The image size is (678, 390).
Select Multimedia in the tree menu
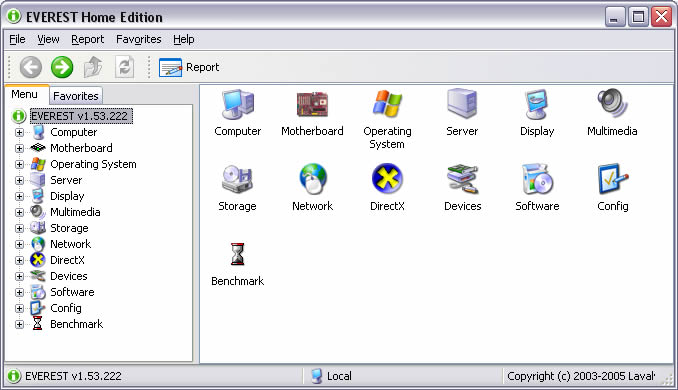(75, 212)
